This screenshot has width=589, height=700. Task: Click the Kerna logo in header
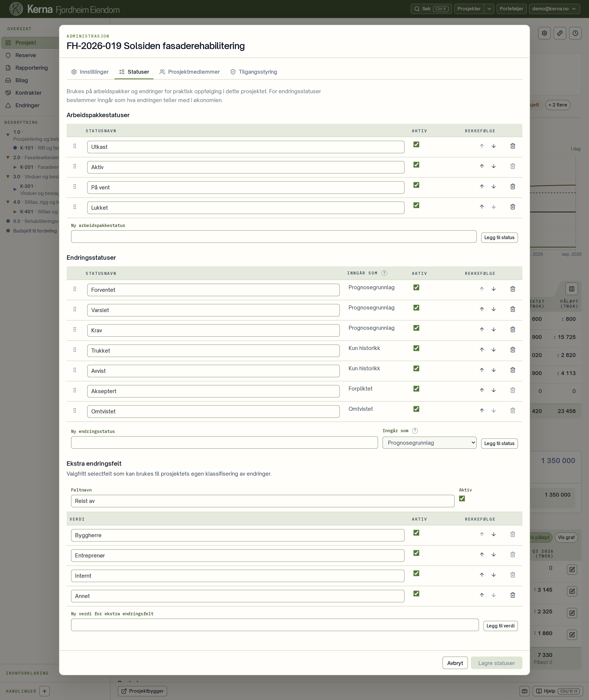pyautogui.click(x=16, y=9)
